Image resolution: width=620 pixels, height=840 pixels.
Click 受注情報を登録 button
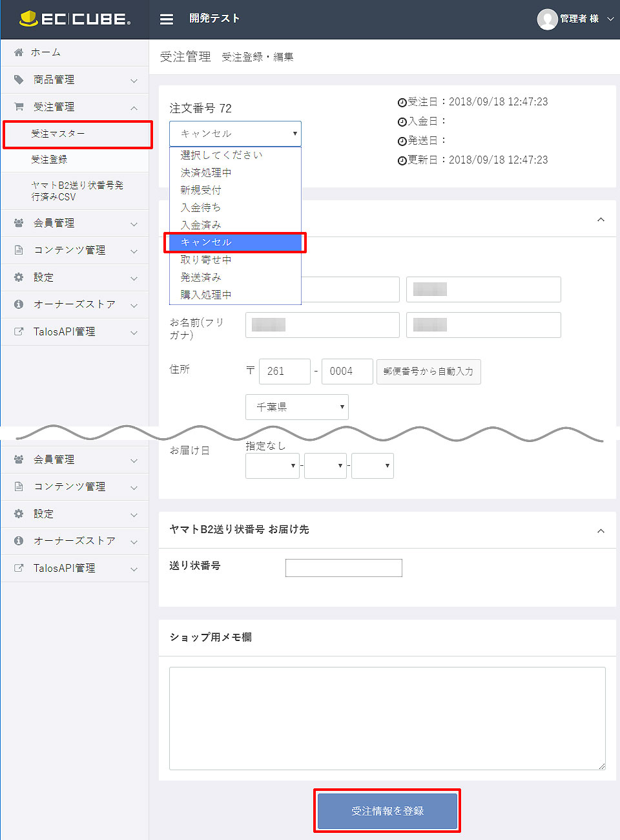coord(387,811)
